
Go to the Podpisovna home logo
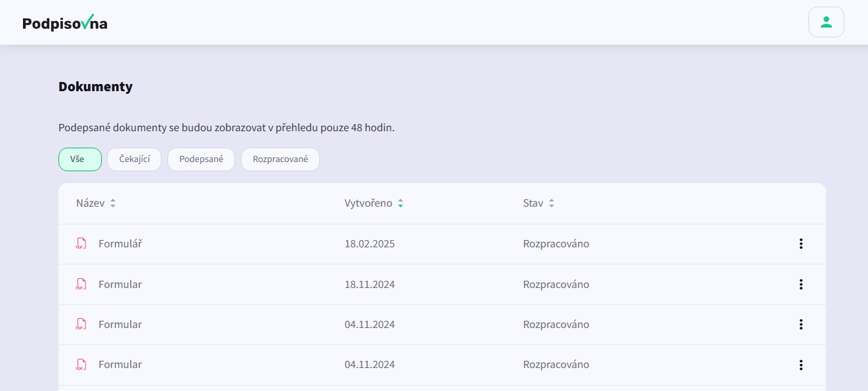(64, 23)
